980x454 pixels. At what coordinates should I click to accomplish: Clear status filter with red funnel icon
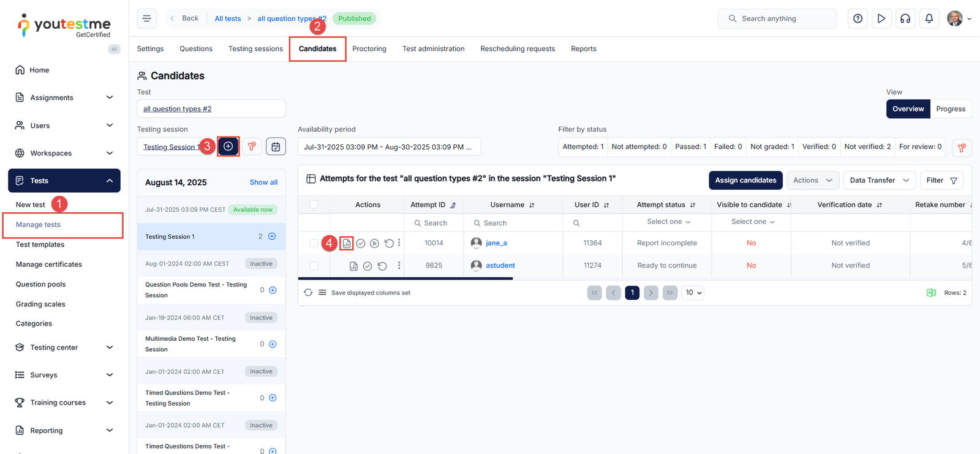962,147
